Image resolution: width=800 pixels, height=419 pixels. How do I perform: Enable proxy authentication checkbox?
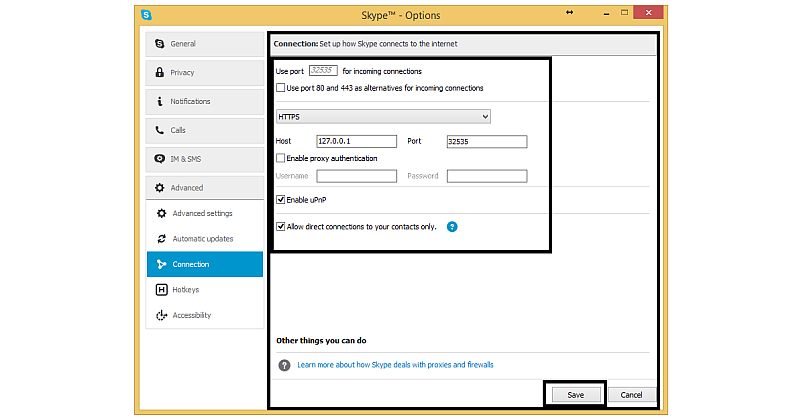tap(281, 158)
